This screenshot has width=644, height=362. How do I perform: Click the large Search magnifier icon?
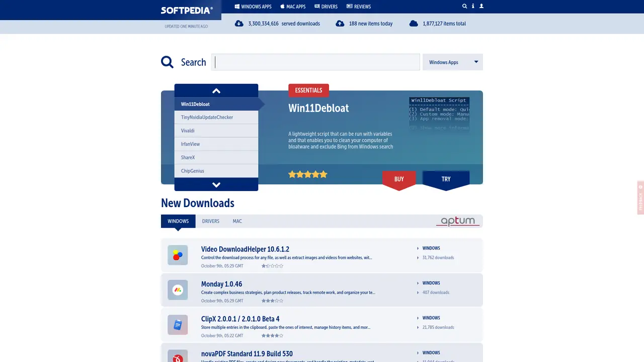tap(167, 62)
